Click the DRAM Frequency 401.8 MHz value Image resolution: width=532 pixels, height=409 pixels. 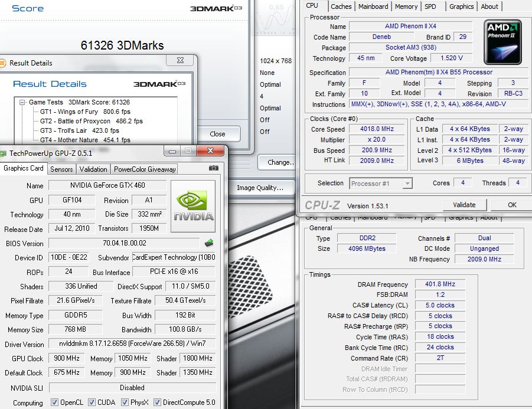point(440,284)
